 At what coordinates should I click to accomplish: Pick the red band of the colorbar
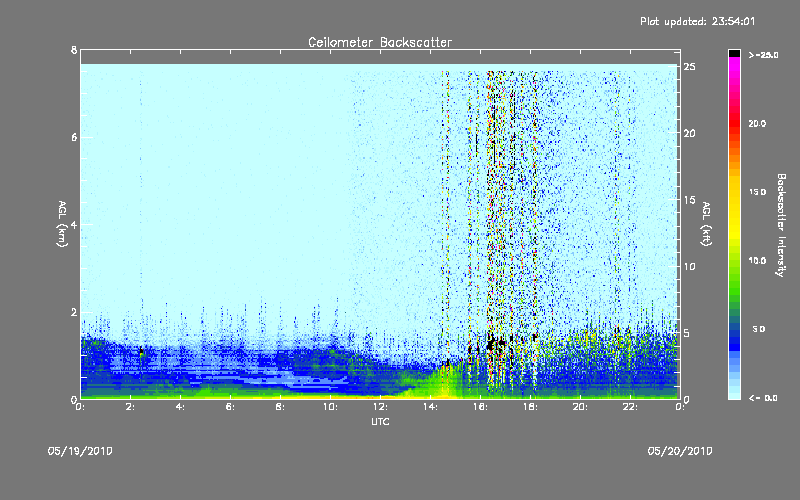pyautogui.click(x=734, y=125)
